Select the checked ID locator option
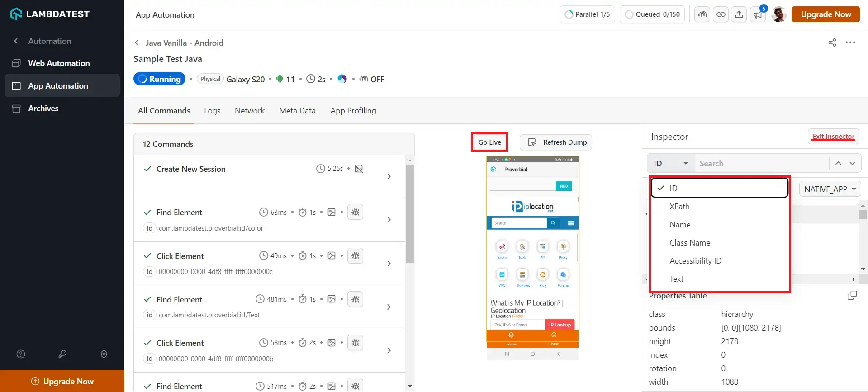868x392 pixels. pos(719,188)
